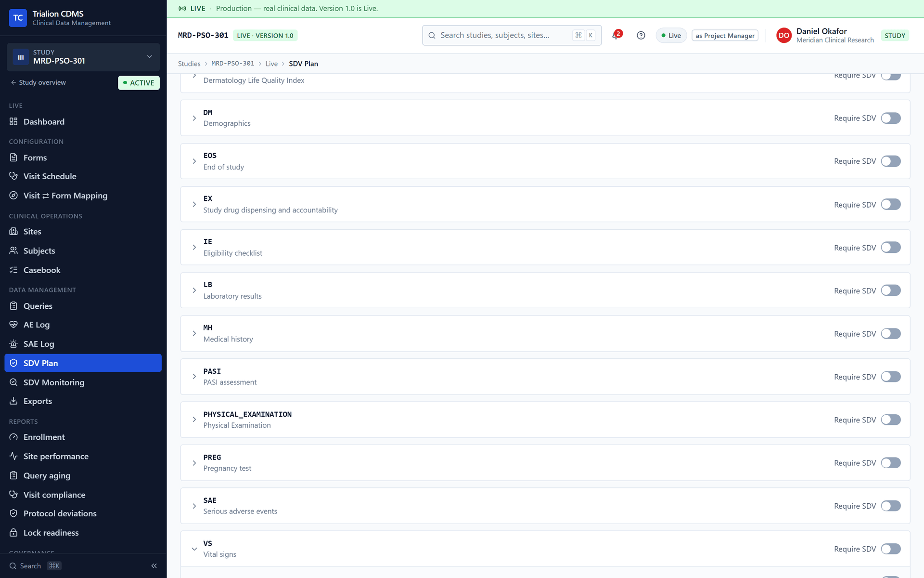924x578 pixels.
Task: Click the Visit Schedule stethoscope icon
Action: pos(13,176)
